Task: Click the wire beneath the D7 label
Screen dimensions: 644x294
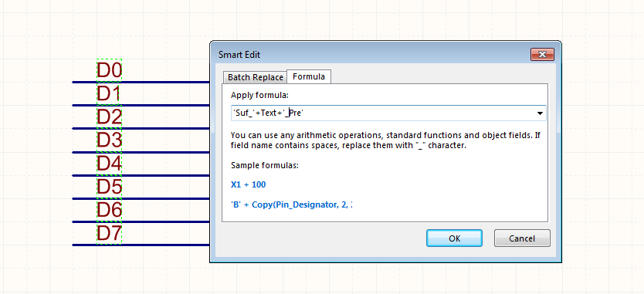Action: (x=141, y=245)
